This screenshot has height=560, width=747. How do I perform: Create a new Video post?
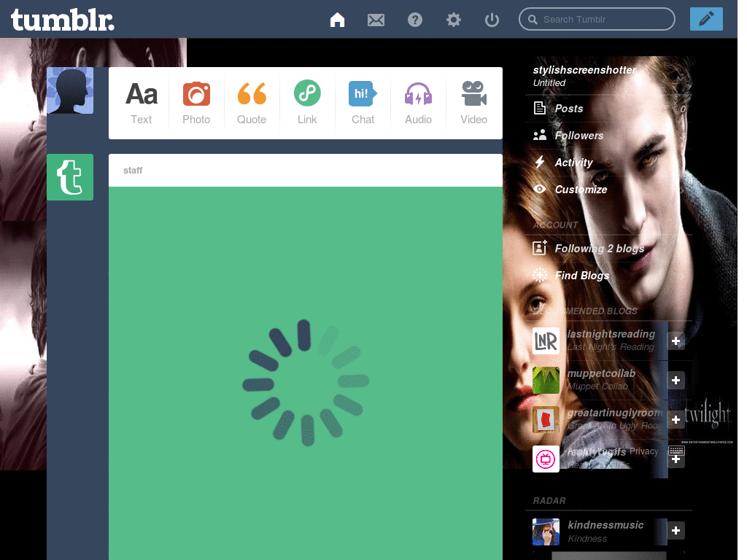(473, 103)
